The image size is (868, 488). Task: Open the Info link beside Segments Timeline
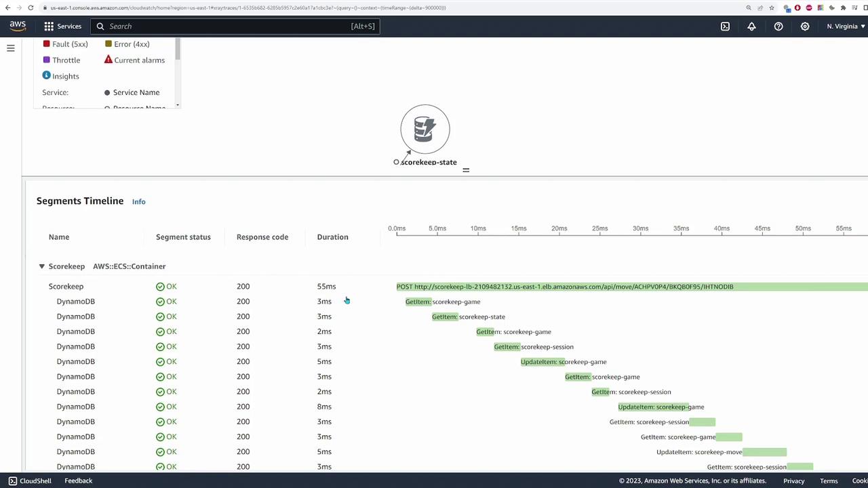pyautogui.click(x=138, y=201)
